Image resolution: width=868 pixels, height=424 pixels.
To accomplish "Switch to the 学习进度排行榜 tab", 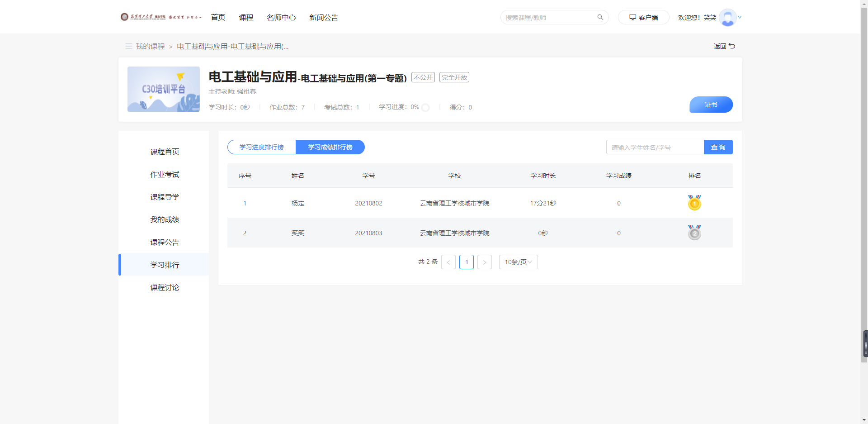I will coord(262,147).
